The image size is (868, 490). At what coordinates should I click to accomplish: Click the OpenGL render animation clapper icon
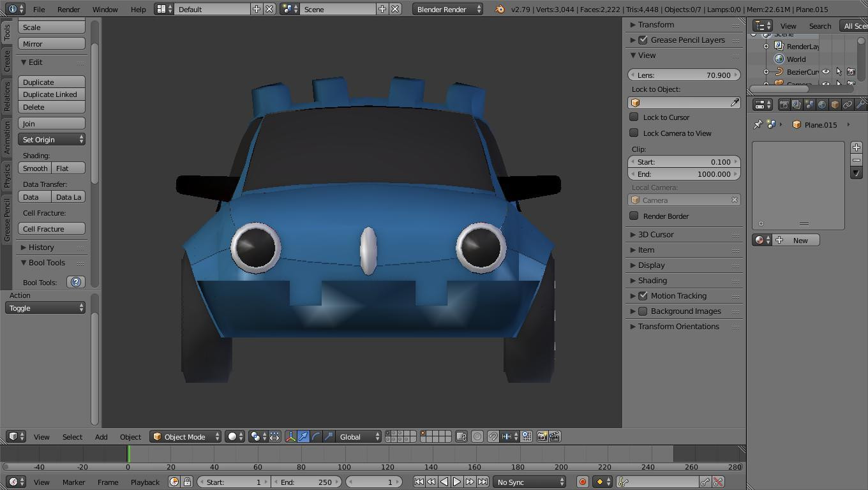point(555,436)
